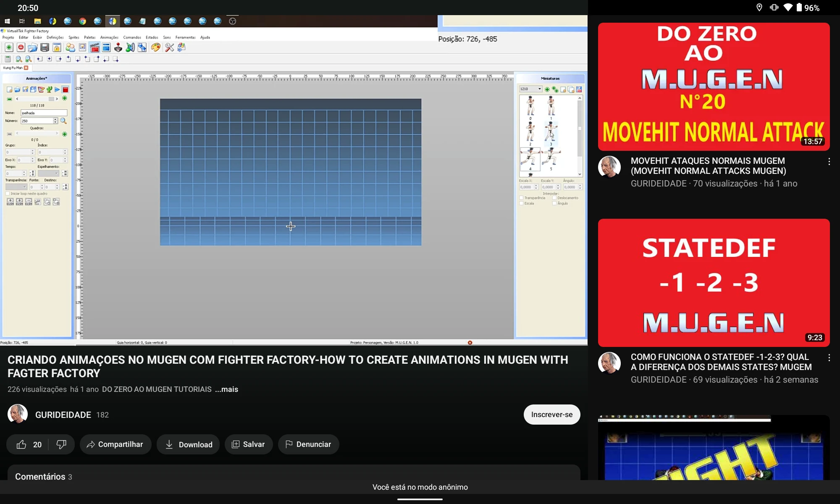Open MOVEHIT NORMAL ATTACK video thumbnail
Image resolution: width=840 pixels, height=504 pixels.
[714, 87]
